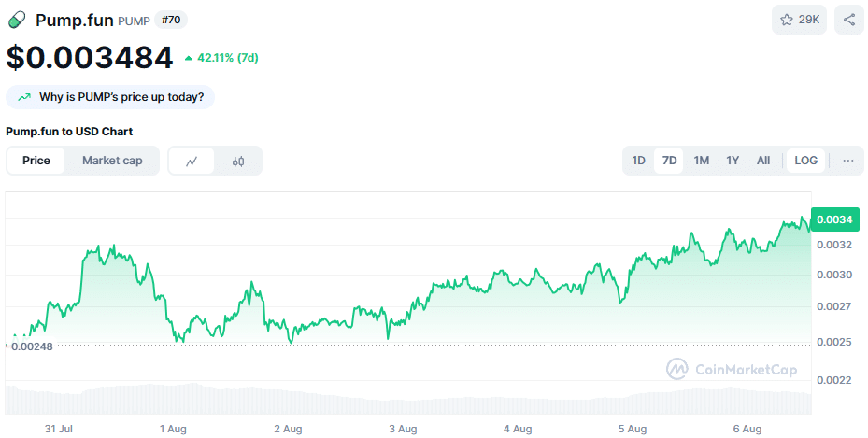Click the 0.0022 y-axis label

(x=834, y=380)
